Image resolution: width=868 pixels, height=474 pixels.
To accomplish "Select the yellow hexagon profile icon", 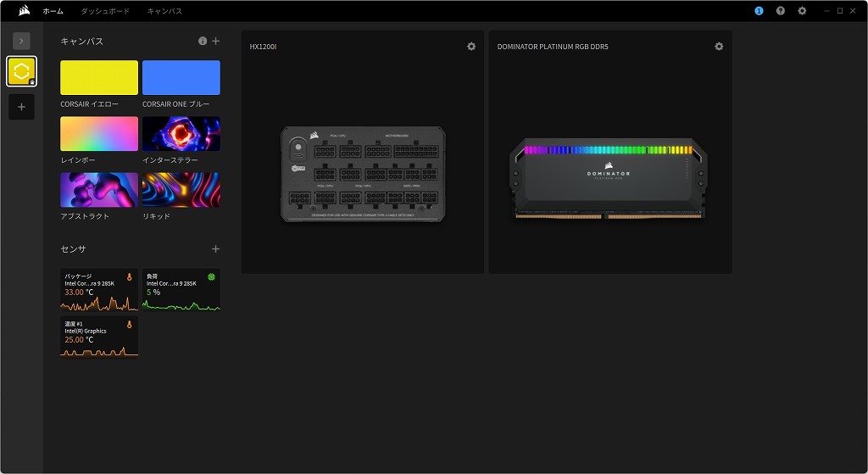I will tap(21, 71).
